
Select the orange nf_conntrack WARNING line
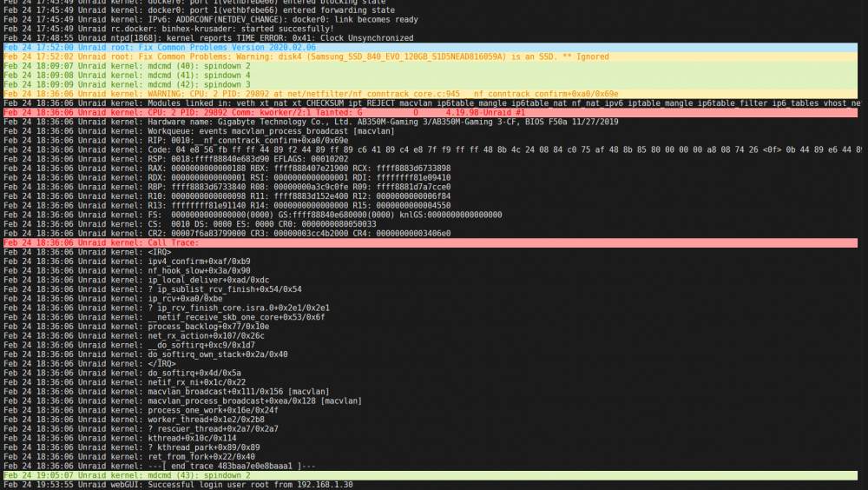click(x=431, y=94)
